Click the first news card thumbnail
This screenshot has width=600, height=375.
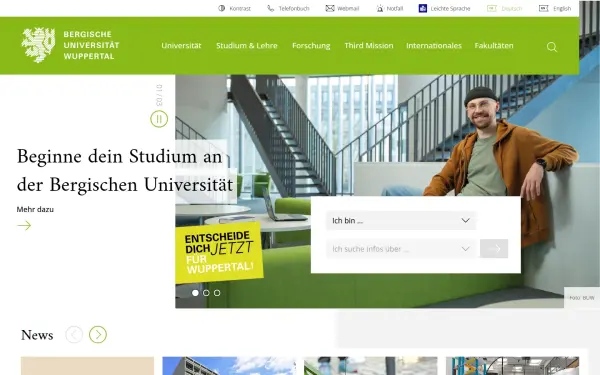[87, 366]
